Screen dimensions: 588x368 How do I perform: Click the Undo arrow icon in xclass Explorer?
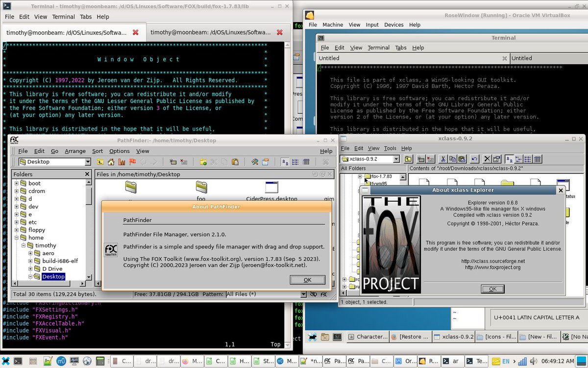pyautogui.click(x=474, y=159)
